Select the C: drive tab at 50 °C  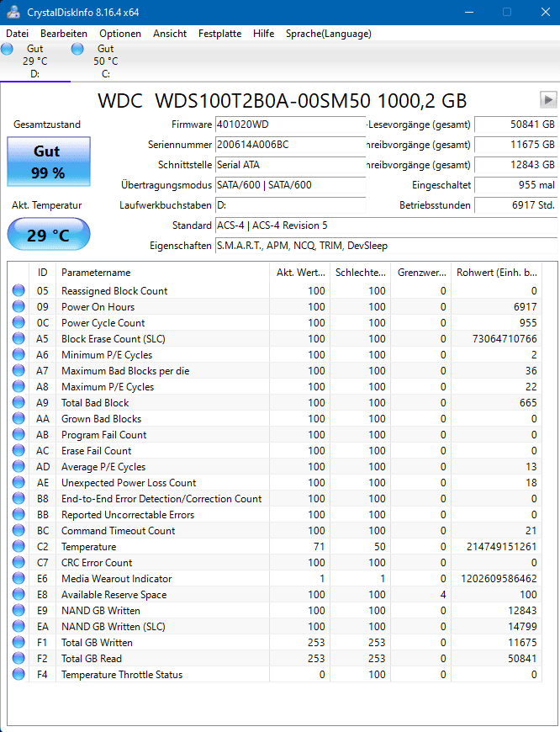(x=105, y=61)
